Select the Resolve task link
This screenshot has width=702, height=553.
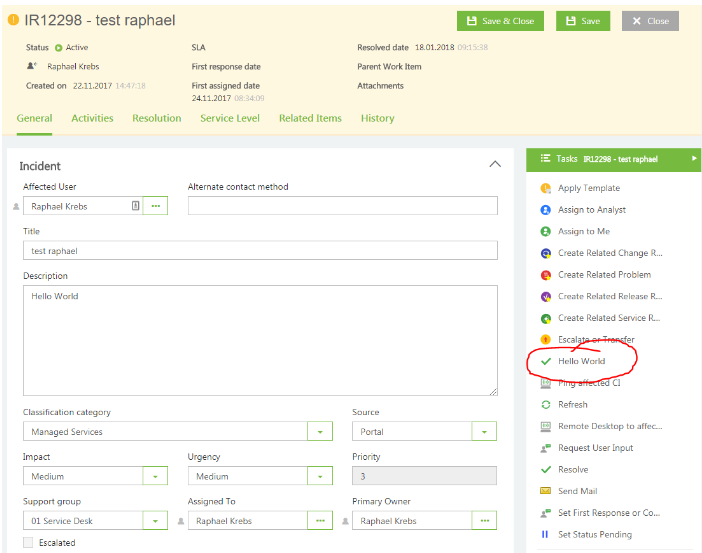pyautogui.click(x=573, y=470)
